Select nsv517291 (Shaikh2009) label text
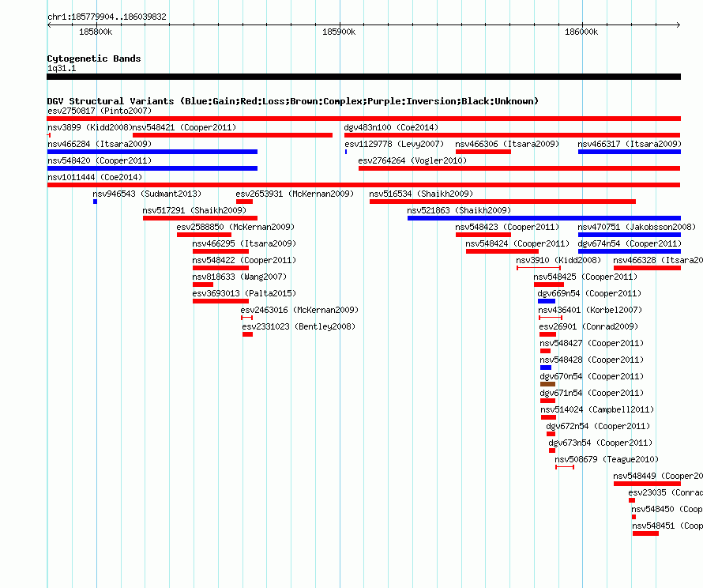 click(194, 210)
